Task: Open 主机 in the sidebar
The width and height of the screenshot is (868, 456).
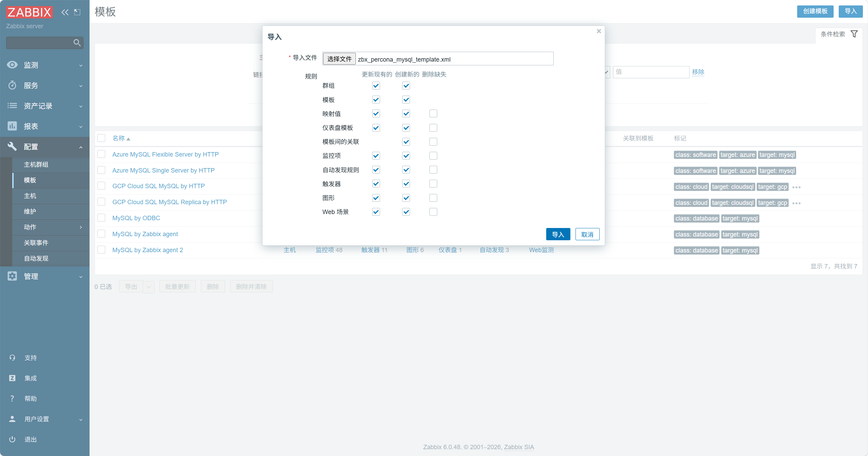Action: (51, 196)
